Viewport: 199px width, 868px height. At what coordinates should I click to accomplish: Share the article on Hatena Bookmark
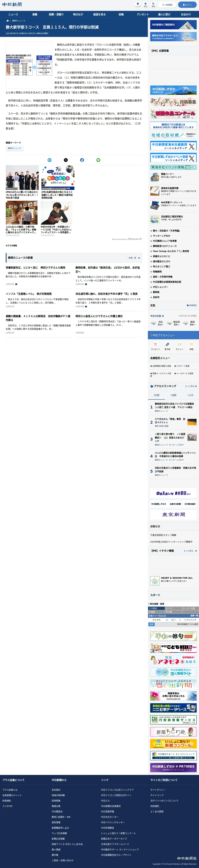point(49,160)
